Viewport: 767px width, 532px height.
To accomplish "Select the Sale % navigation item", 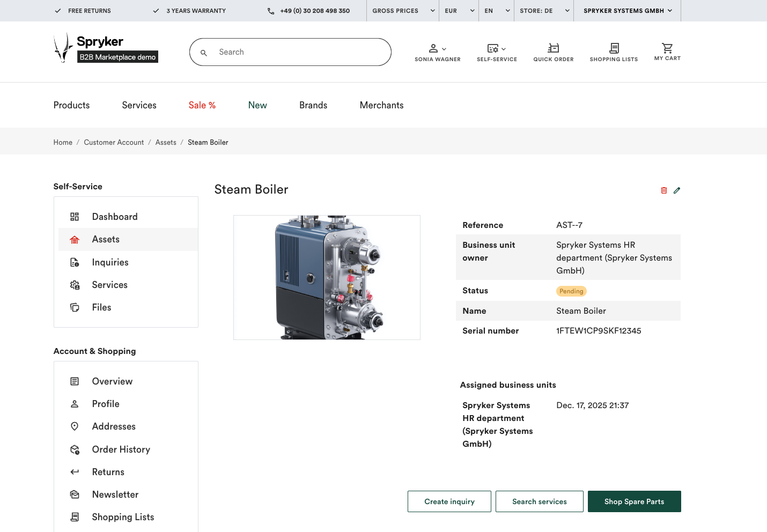I will click(202, 105).
